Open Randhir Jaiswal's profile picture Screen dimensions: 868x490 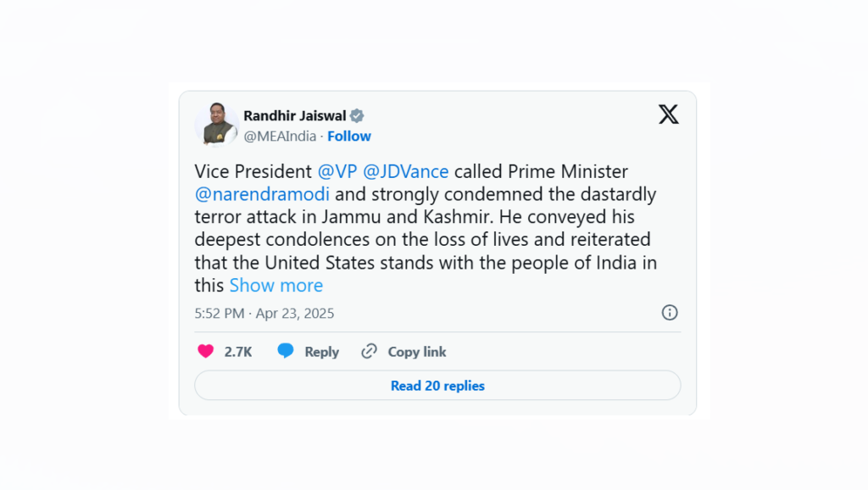(x=216, y=124)
